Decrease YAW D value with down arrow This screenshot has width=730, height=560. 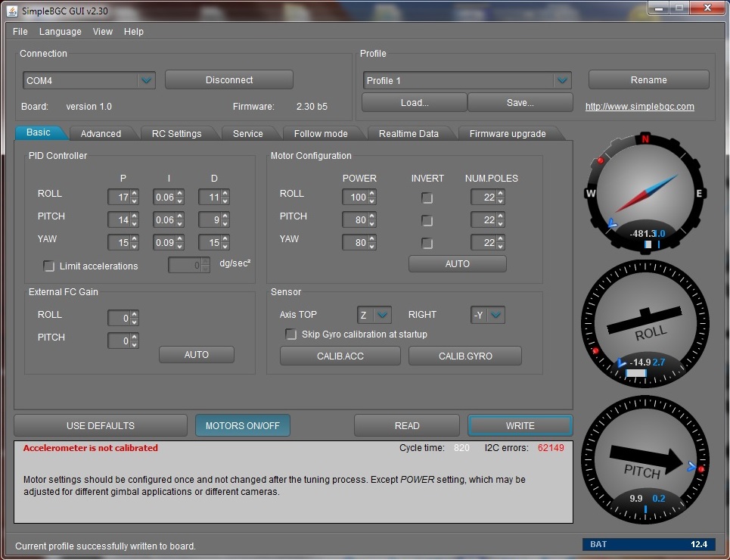tap(225, 247)
